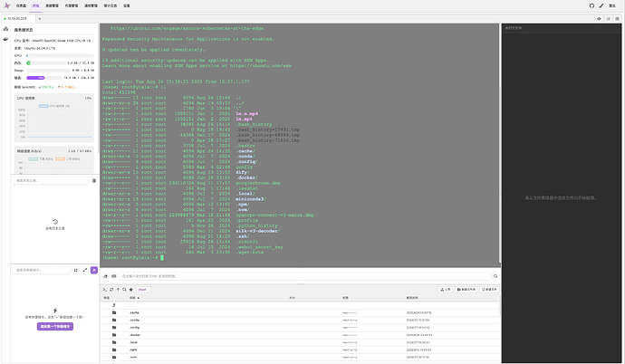Viewport: 625px width, 364px height.
Task: Open the .docker folder row
Action: 300,335
